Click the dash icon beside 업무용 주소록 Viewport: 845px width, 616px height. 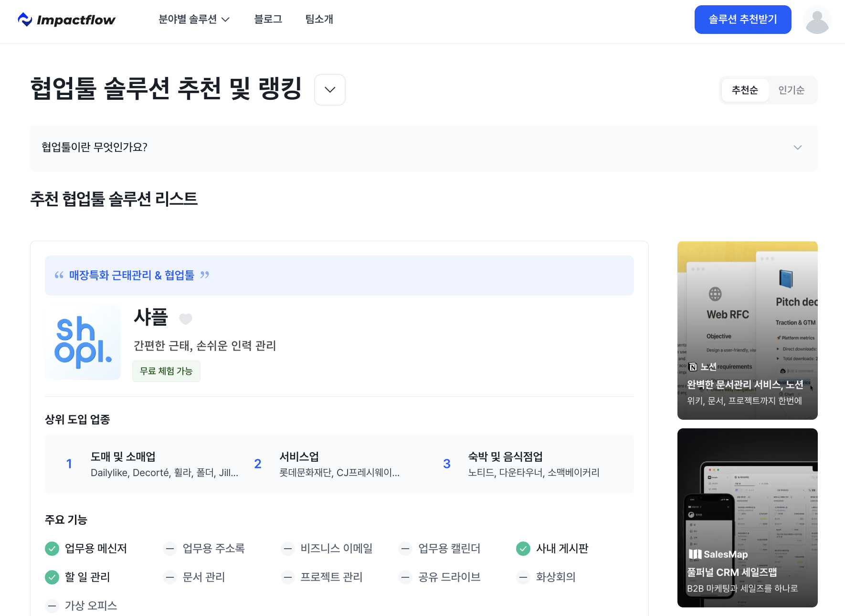pyautogui.click(x=170, y=549)
